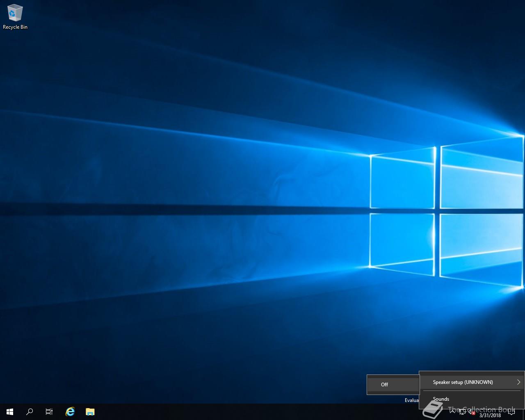Expand the Speaker setup (UNKNOWN) submenu
The height and width of the screenshot is (420, 525).
coord(472,382)
